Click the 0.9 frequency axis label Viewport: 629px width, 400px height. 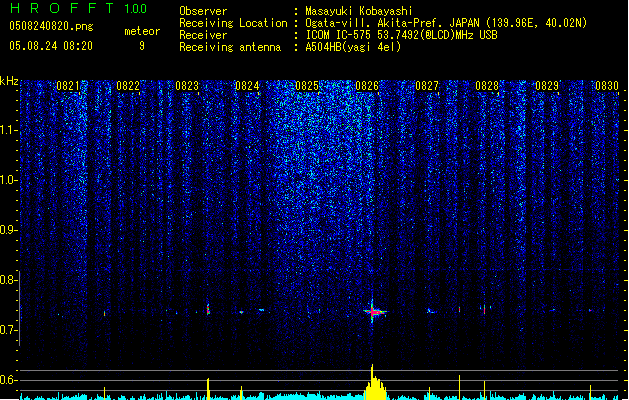tap(8, 230)
